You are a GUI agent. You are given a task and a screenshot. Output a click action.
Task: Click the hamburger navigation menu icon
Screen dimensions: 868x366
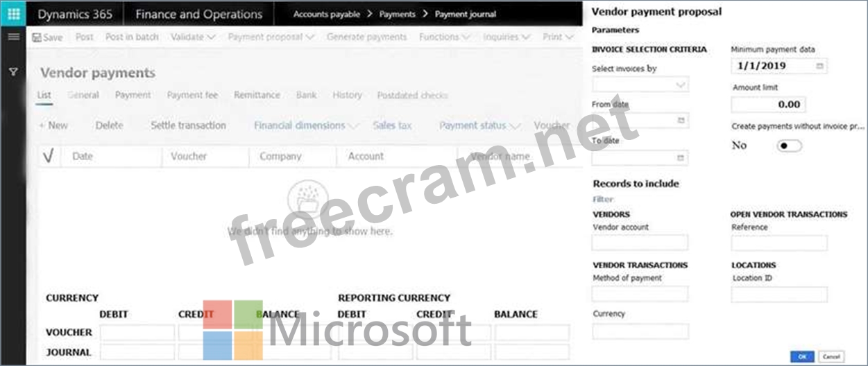click(13, 37)
